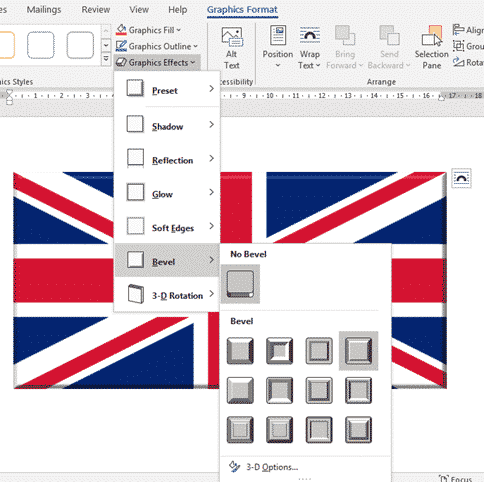
Task: Open the Soft Edges submenu
Action: (x=167, y=227)
